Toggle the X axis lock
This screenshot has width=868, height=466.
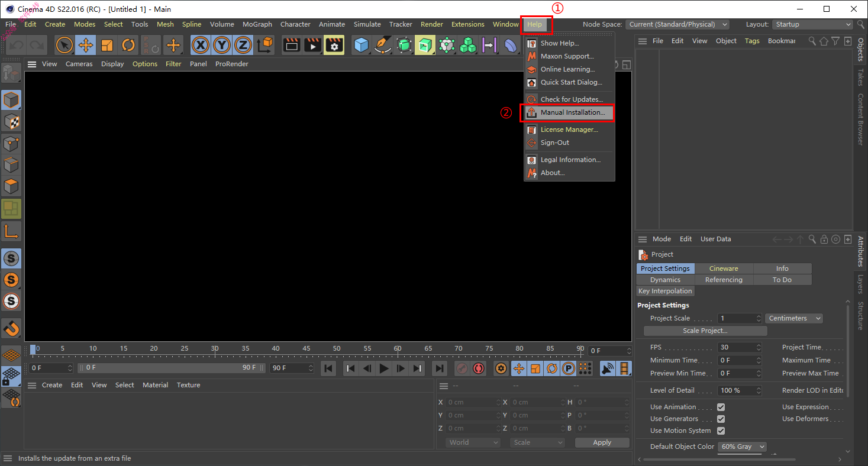(201, 45)
